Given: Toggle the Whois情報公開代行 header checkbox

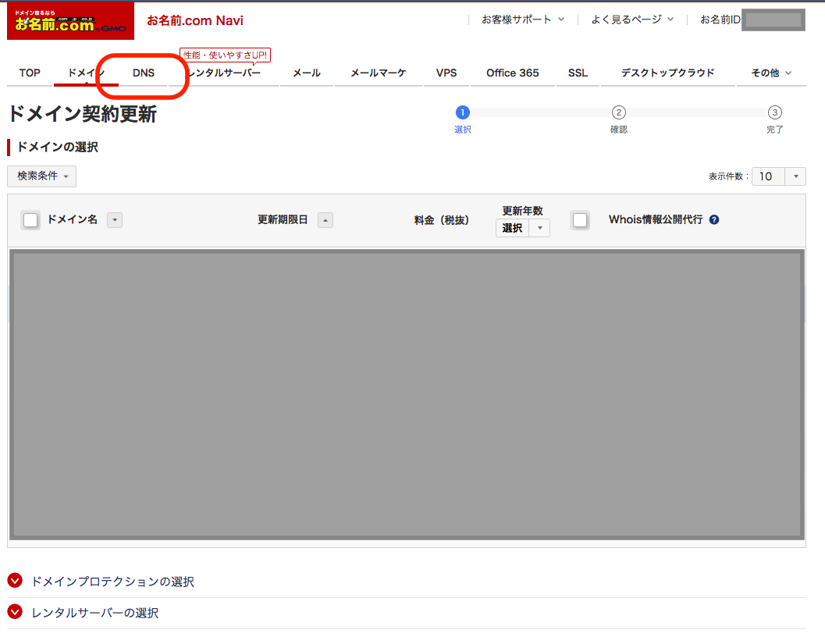Looking at the screenshot, I should [x=580, y=220].
